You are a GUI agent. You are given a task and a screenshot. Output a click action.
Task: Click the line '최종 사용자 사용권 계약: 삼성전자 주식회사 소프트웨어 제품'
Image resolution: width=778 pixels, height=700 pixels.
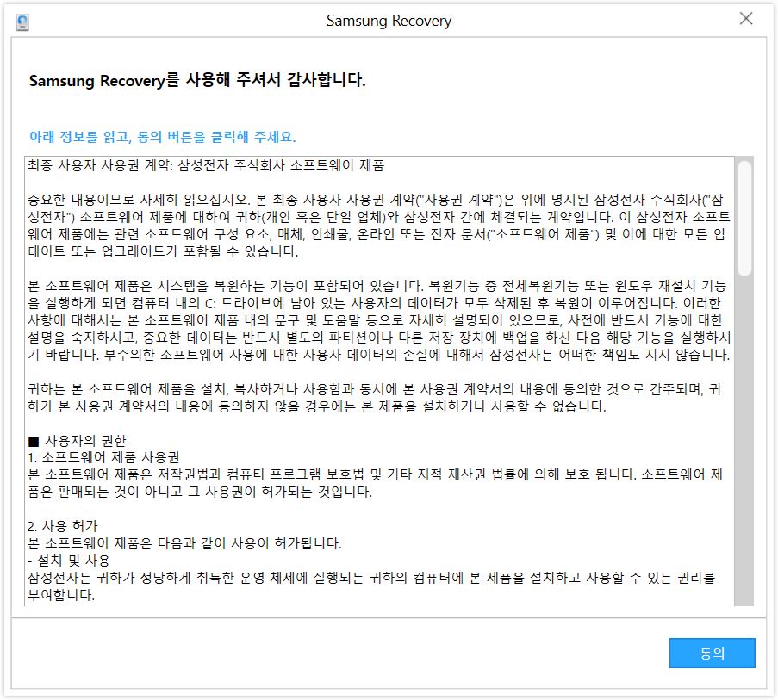(206, 165)
